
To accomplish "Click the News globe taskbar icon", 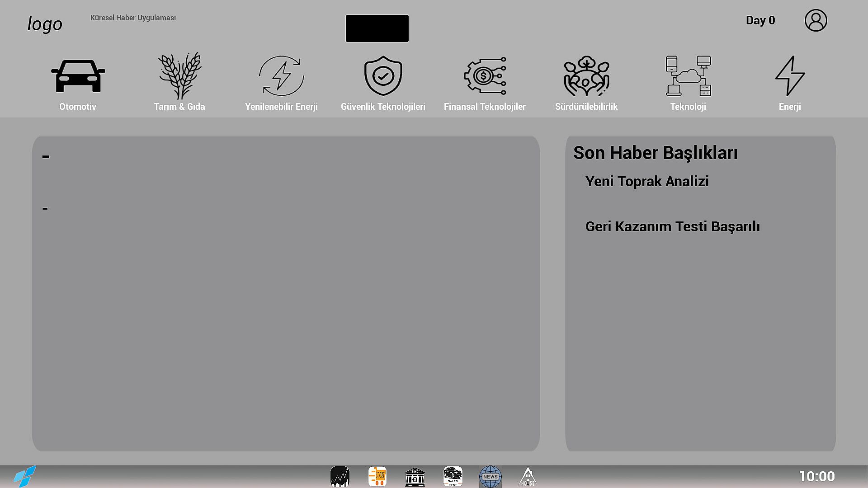I will (490, 477).
